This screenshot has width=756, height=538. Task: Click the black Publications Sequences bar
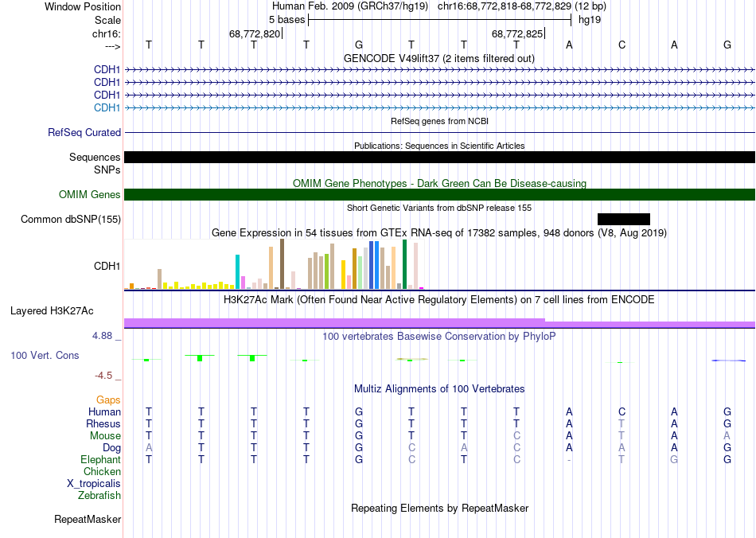pos(439,158)
